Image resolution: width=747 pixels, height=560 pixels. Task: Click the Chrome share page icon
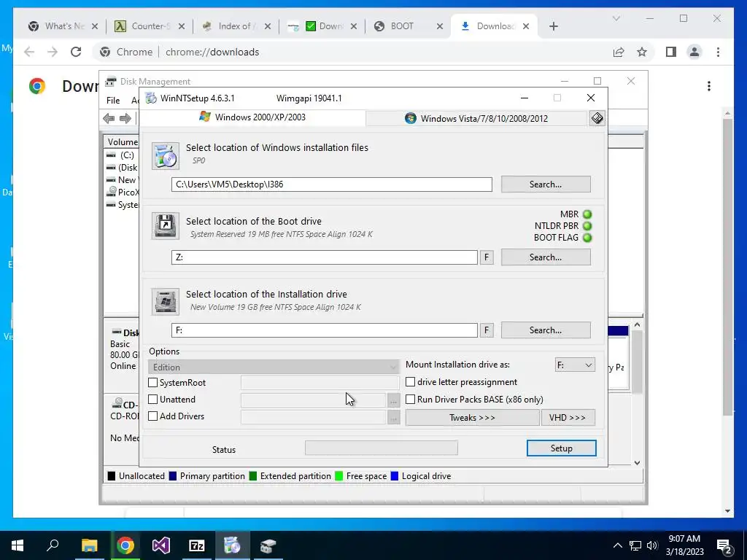(x=619, y=52)
